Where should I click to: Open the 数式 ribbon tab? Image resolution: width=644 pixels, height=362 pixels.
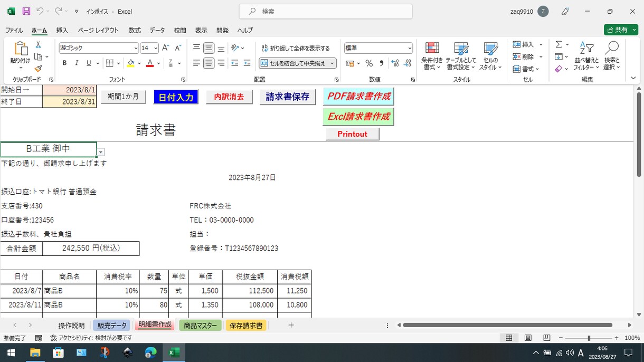pos(135,30)
